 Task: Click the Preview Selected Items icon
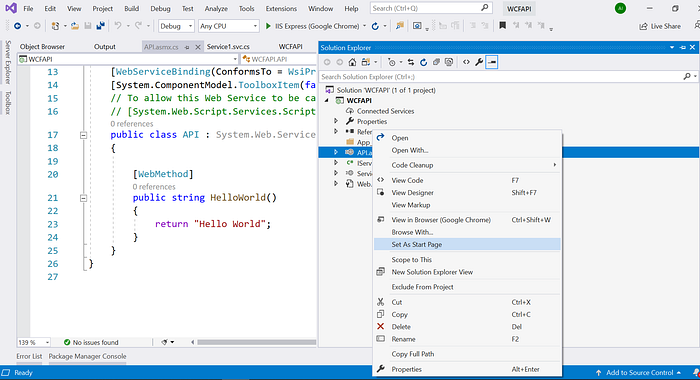point(492,62)
